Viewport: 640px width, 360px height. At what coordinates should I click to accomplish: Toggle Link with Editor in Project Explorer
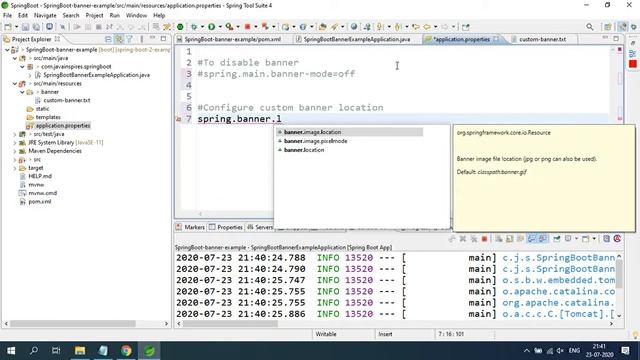click(119, 39)
